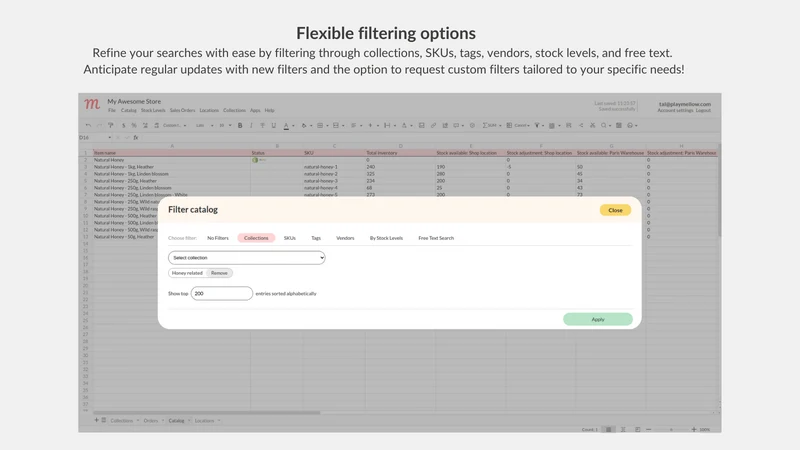Click the Logout link

coord(703,110)
